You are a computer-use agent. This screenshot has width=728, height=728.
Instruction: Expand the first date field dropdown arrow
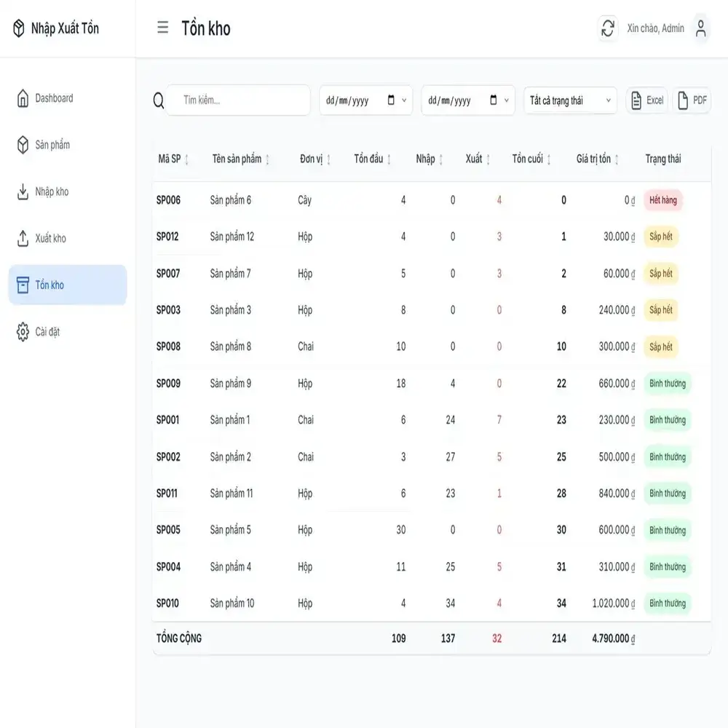click(x=404, y=100)
